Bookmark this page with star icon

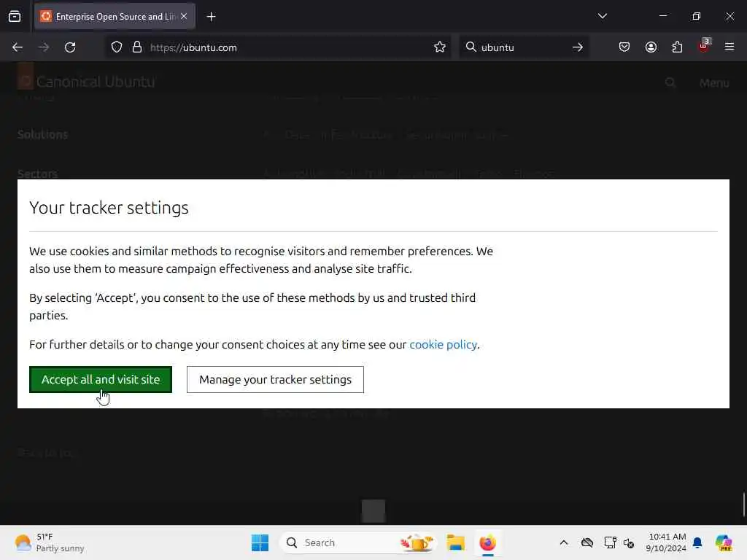440,47
